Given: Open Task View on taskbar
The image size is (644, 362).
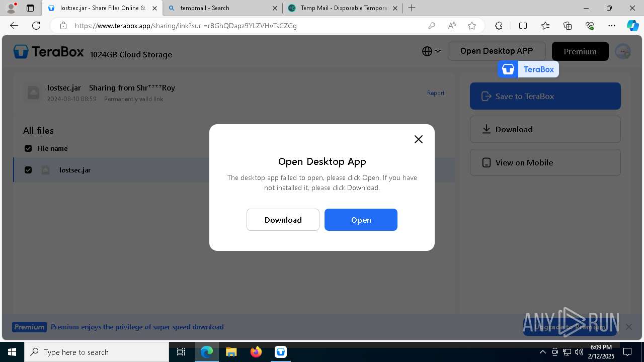Looking at the screenshot, I should coord(181,352).
